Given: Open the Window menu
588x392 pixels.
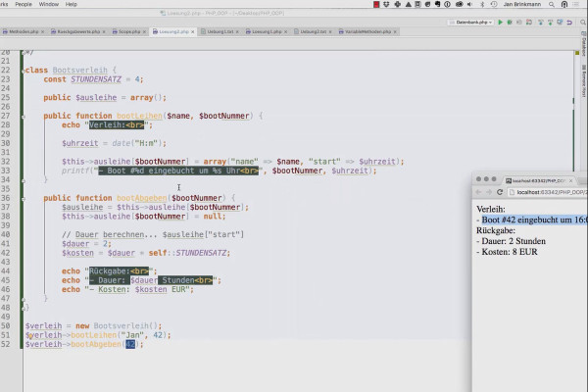Looking at the screenshot, I should coord(49,4).
